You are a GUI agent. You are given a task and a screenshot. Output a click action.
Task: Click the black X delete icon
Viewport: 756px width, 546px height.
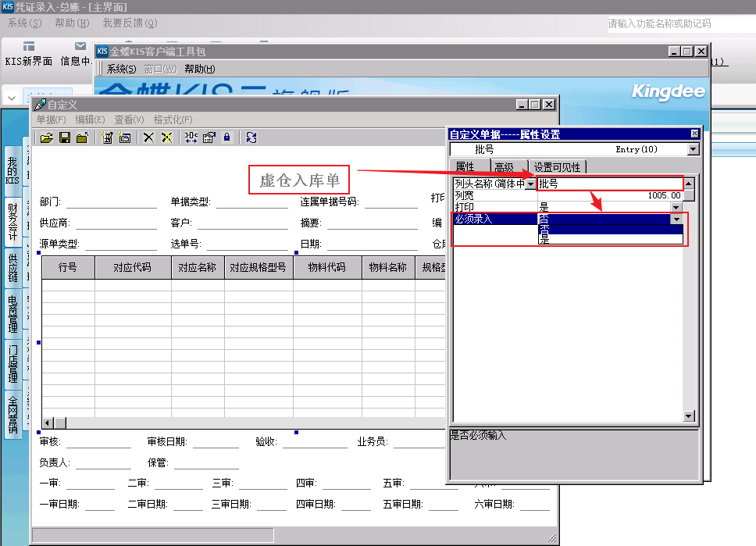pos(148,137)
